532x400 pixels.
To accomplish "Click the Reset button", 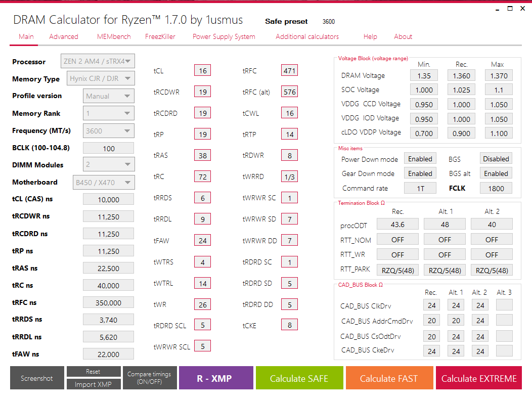I will pyautogui.click(x=94, y=372).
